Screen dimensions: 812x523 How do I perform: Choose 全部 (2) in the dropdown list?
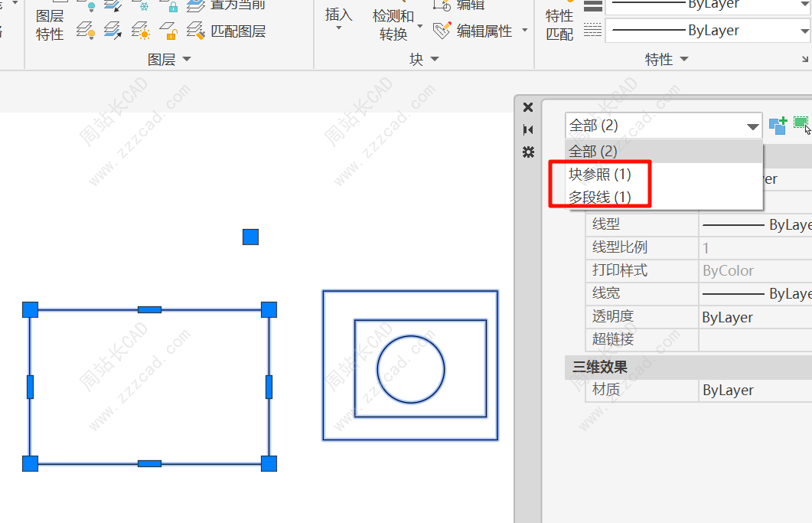[x=594, y=152]
